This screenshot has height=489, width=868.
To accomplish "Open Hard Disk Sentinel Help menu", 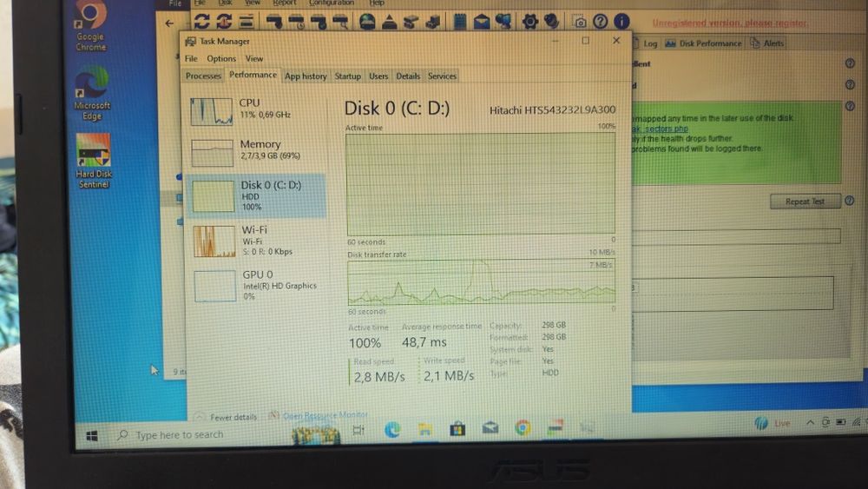I will pyautogui.click(x=377, y=3).
